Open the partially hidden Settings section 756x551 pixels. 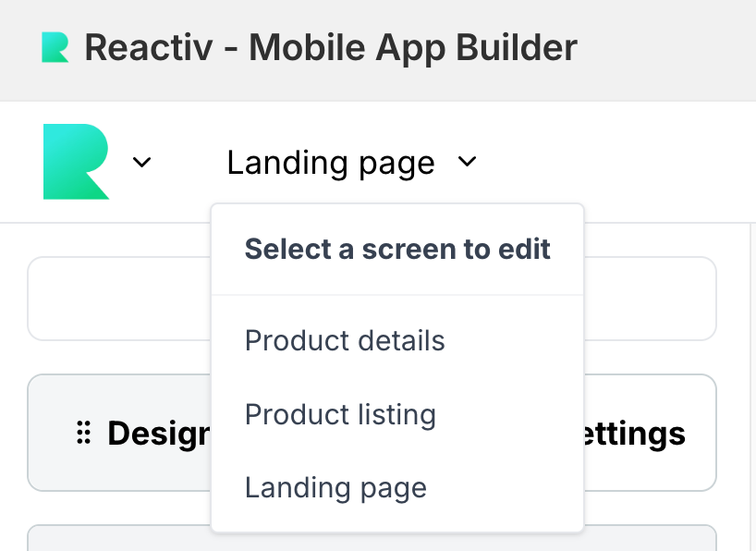[638, 433]
